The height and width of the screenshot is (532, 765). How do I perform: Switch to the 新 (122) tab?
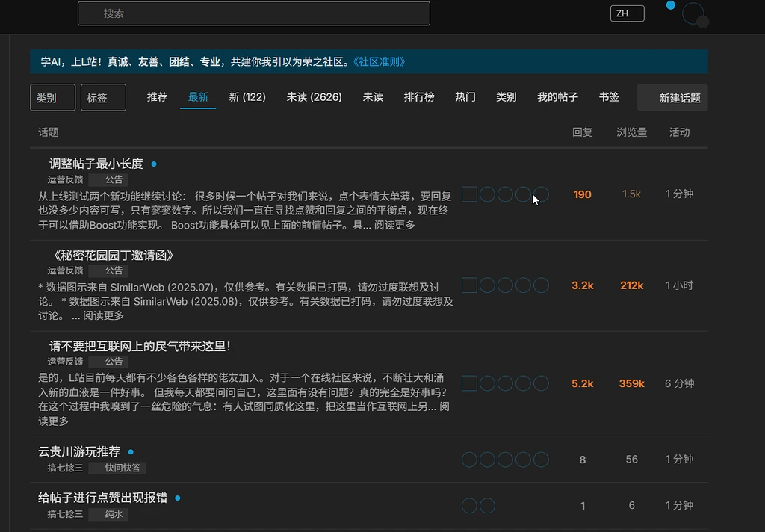[247, 97]
